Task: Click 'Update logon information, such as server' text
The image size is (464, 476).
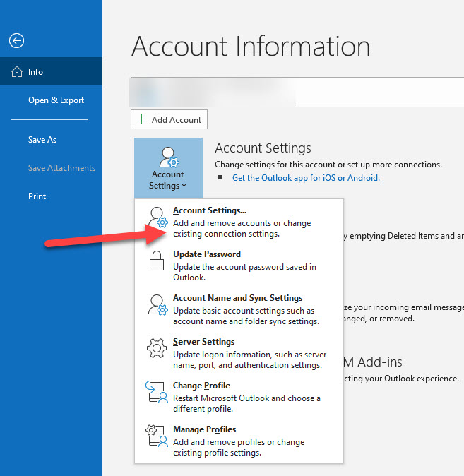Action: pyautogui.click(x=249, y=355)
